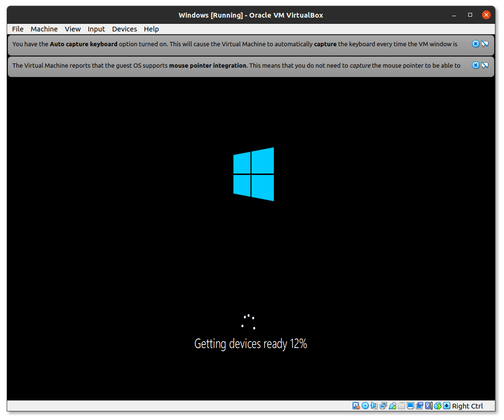The height and width of the screenshot is (420, 504).
Task: Maximize the VirtualBox window
Action: coord(470,15)
